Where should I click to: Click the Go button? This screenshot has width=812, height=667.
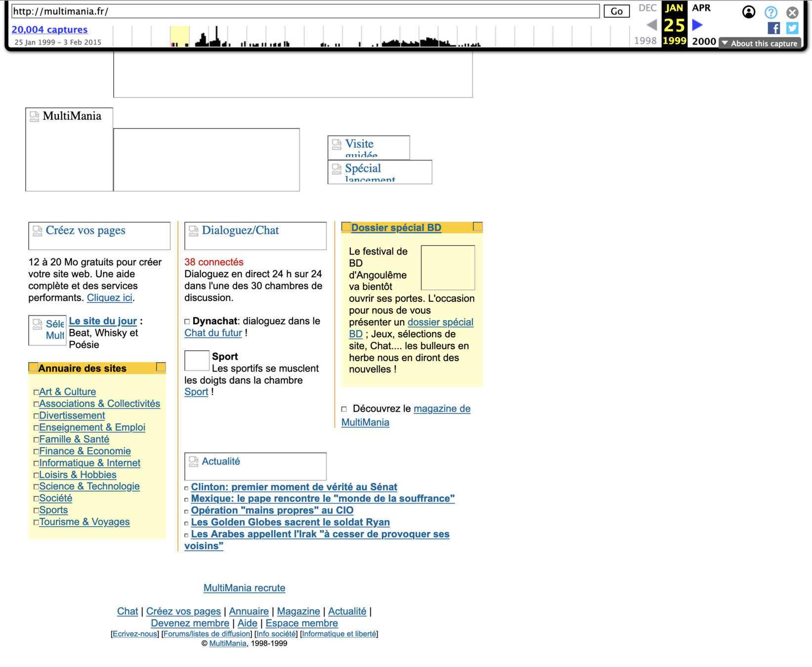click(616, 11)
